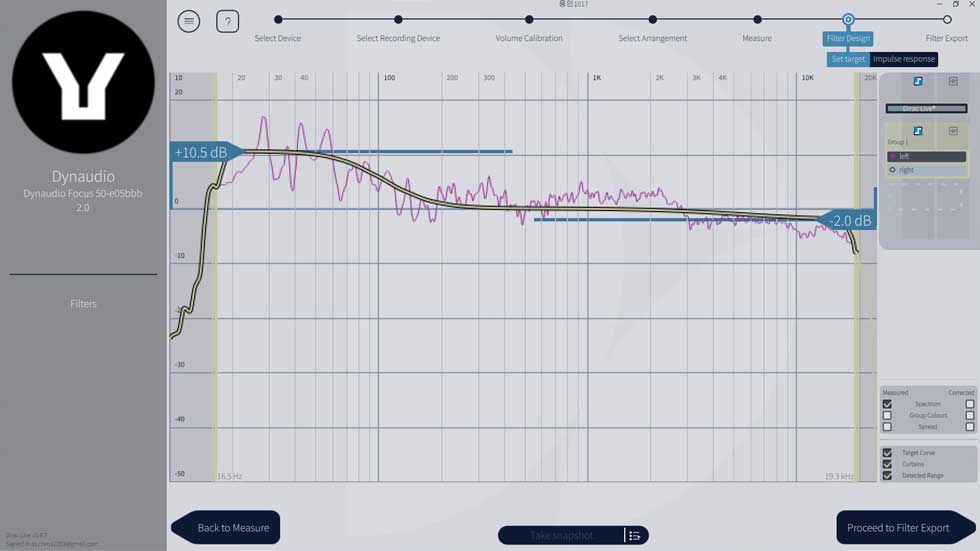The image size is (980, 551).
Task: Select the left channel
Action: pyautogui.click(x=926, y=156)
